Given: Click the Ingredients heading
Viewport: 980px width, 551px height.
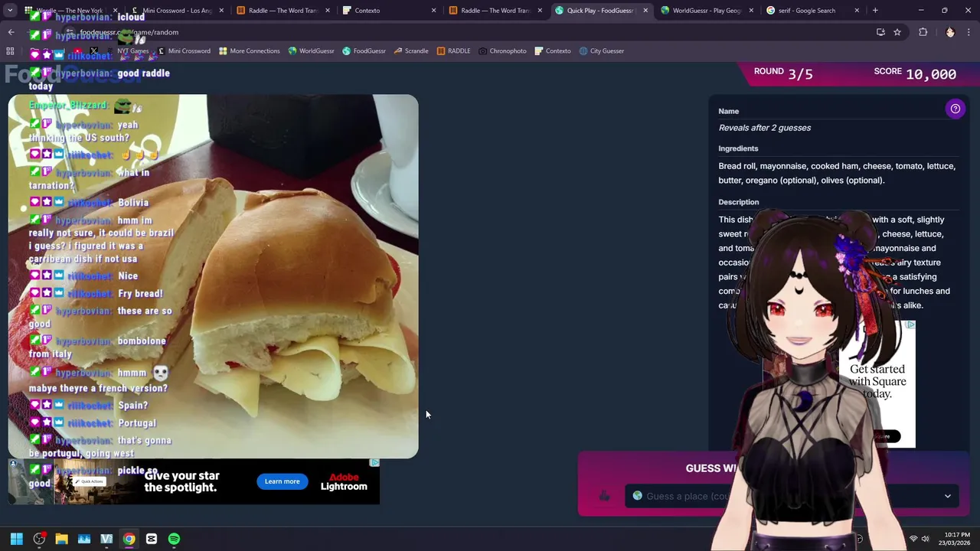Looking at the screenshot, I should click(738, 148).
